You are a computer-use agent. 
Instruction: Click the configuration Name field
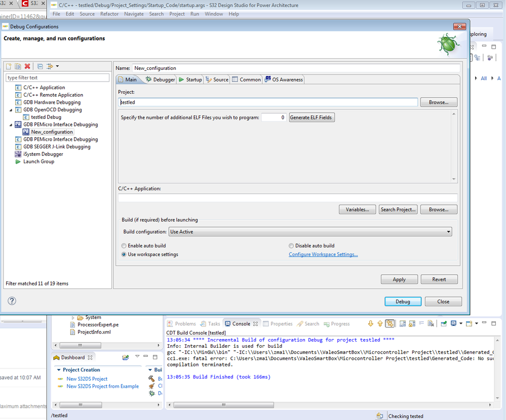click(x=296, y=68)
